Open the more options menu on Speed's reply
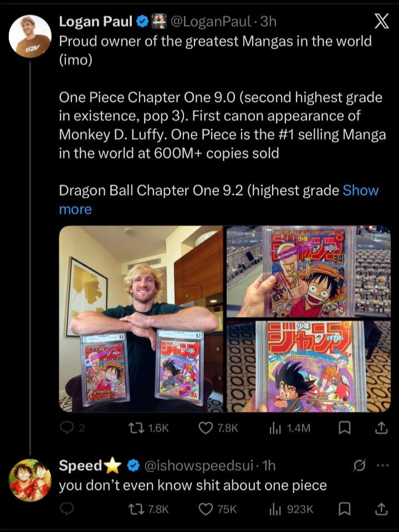399x532 pixels. (x=382, y=467)
